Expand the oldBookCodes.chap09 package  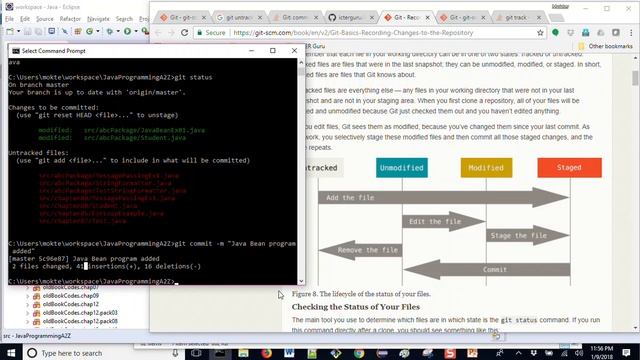click(x=28, y=296)
